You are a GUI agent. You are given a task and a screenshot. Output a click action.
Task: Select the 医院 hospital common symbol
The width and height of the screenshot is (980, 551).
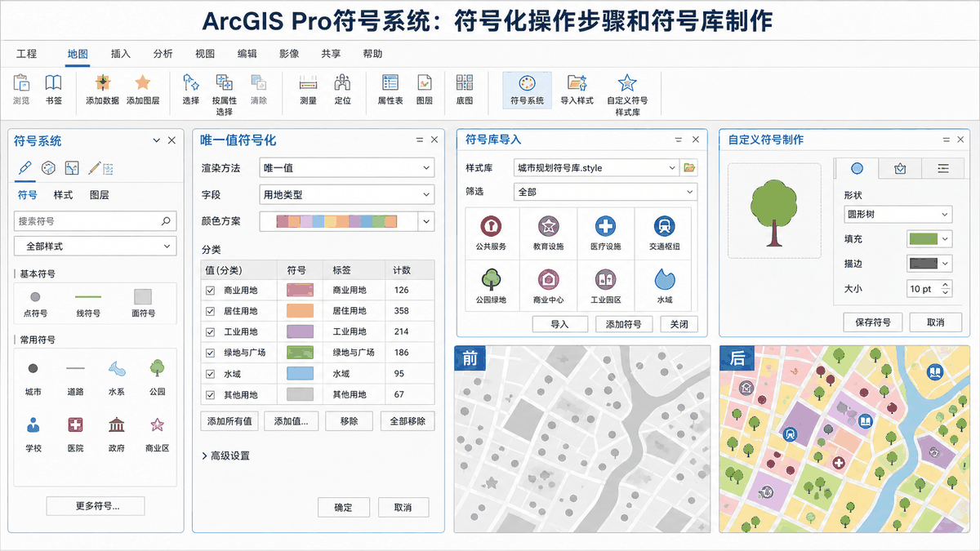[75, 433]
